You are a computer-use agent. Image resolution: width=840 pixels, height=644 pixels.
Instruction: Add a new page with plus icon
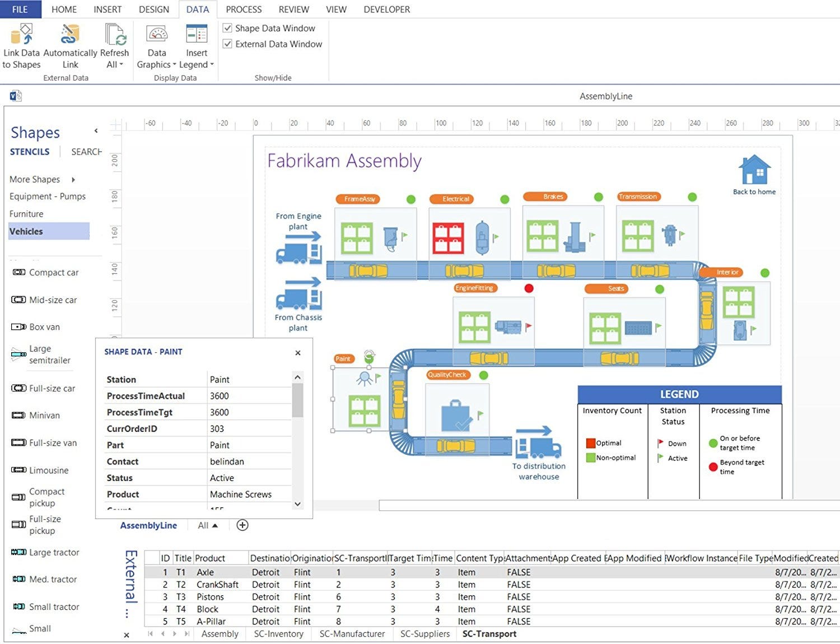[x=242, y=525]
